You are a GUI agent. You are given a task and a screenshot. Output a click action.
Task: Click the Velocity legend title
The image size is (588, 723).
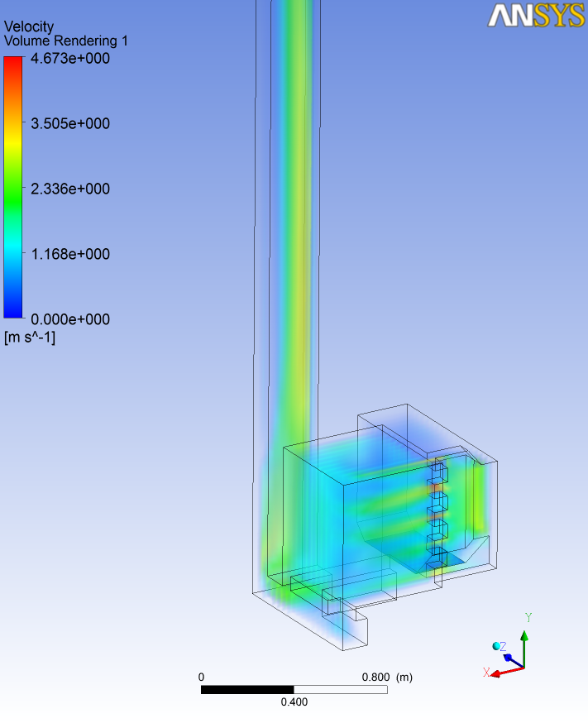(29, 27)
